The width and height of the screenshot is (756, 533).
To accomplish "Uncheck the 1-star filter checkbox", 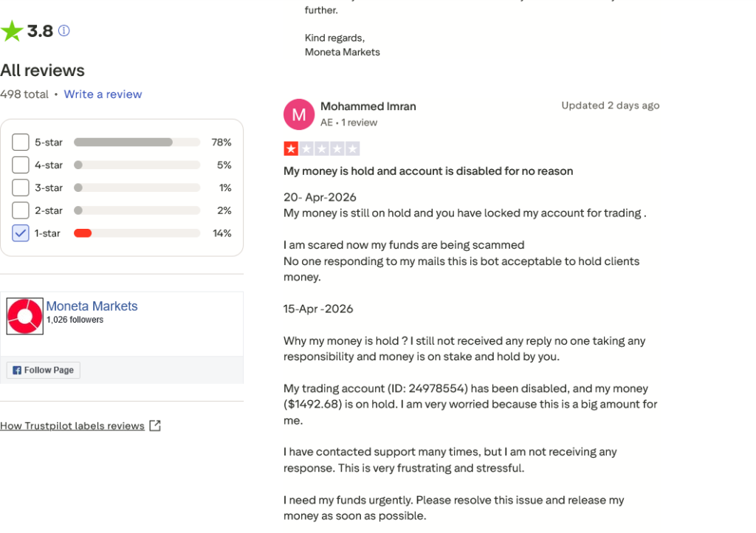I will [x=21, y=233].
